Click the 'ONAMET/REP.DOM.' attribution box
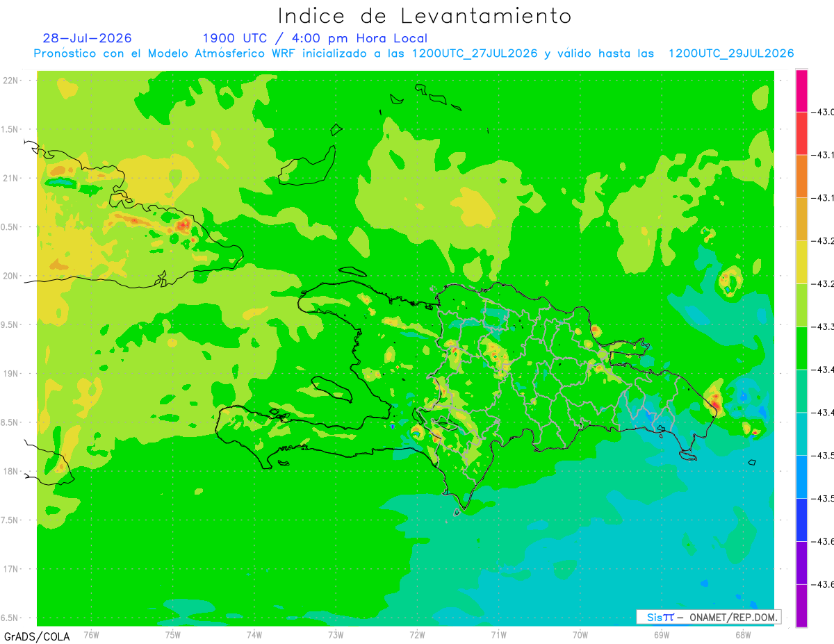The image size is (834, 644). [x=708, y=617]
